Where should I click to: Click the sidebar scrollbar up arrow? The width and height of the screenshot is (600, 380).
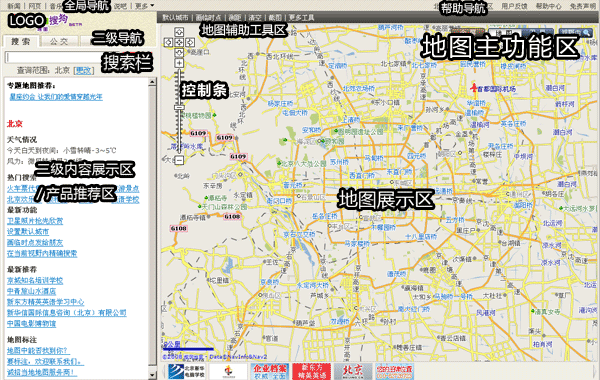point(152,82)
